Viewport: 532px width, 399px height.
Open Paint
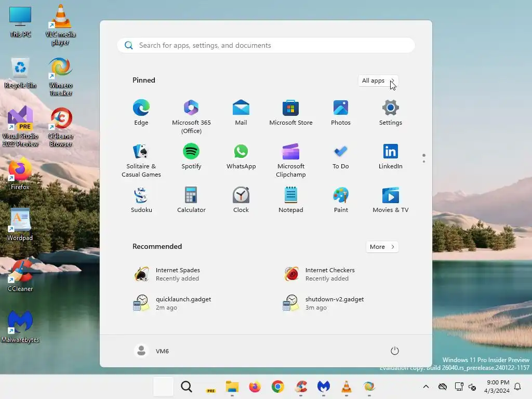click(341, 200)
